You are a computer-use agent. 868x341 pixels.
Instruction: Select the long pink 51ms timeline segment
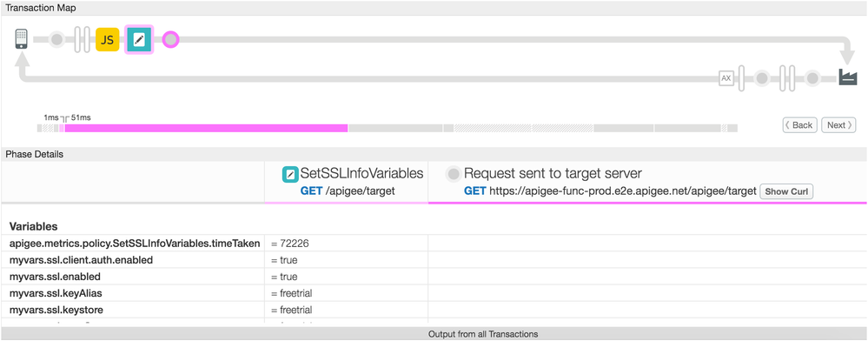click(x=206, y=128)
